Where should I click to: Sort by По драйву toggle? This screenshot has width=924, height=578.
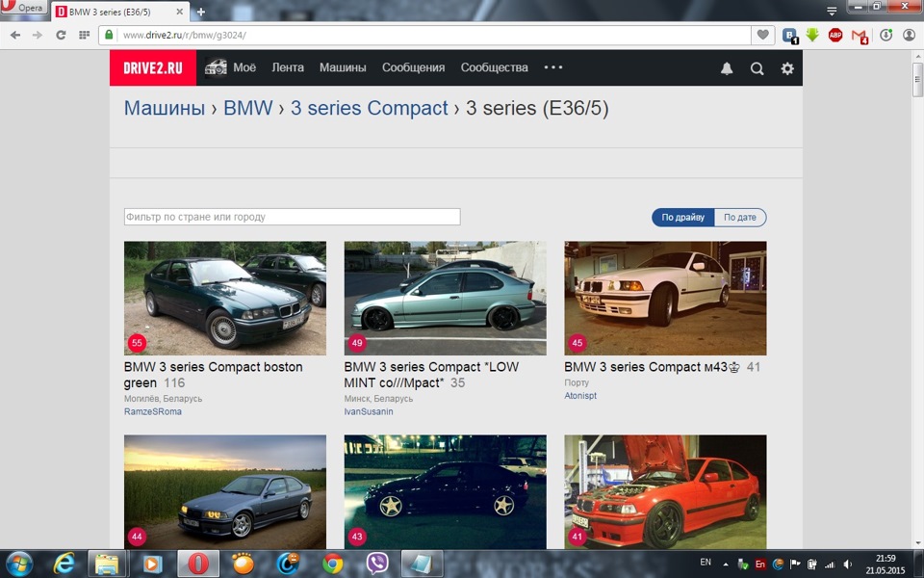coord(682,217)
